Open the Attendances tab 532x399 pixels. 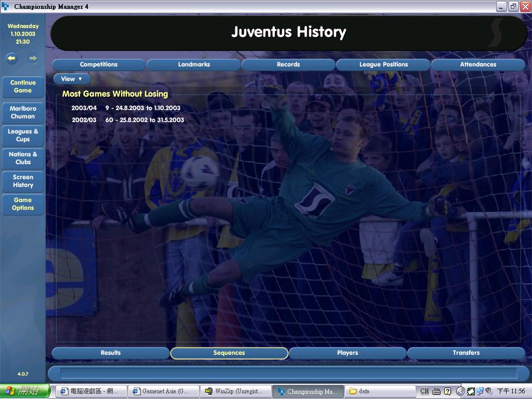click(478, 64)
